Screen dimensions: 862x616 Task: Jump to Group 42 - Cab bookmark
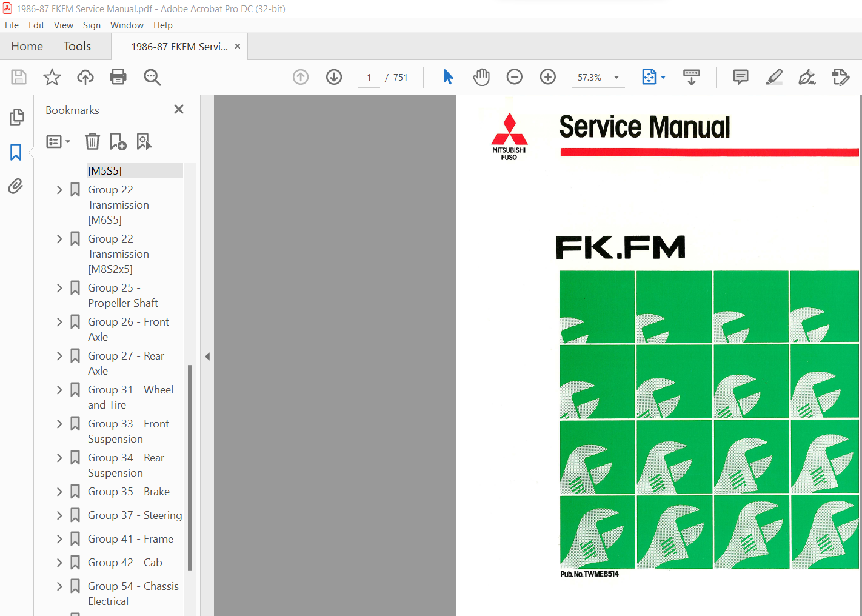(x=125, y=563)
